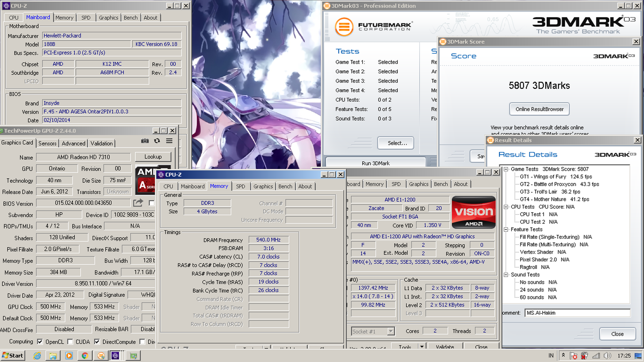Select Bench tab in CPU-Z Mainboard window
The height and width of the screenshot is (362, 644).
coord(130,17)
